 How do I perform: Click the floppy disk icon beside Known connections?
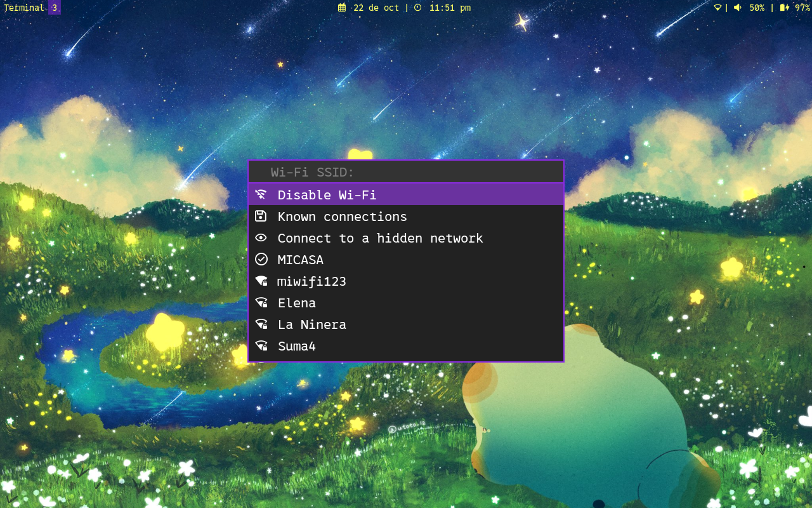pyautogui.click(x=261, y=216)
